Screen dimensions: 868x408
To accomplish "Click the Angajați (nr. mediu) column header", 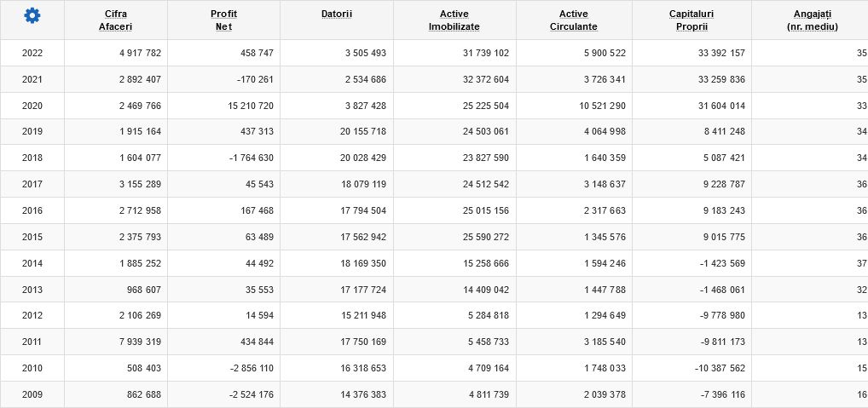I will click(x=812, y=20).
